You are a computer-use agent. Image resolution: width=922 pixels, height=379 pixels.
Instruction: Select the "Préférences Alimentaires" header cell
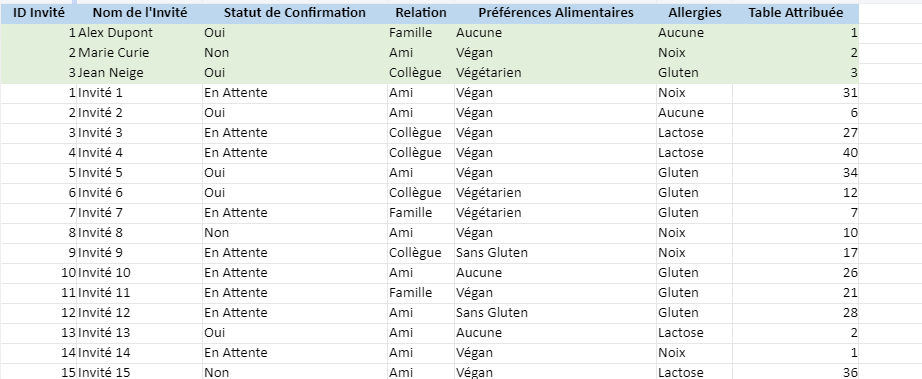coord(556,13)
